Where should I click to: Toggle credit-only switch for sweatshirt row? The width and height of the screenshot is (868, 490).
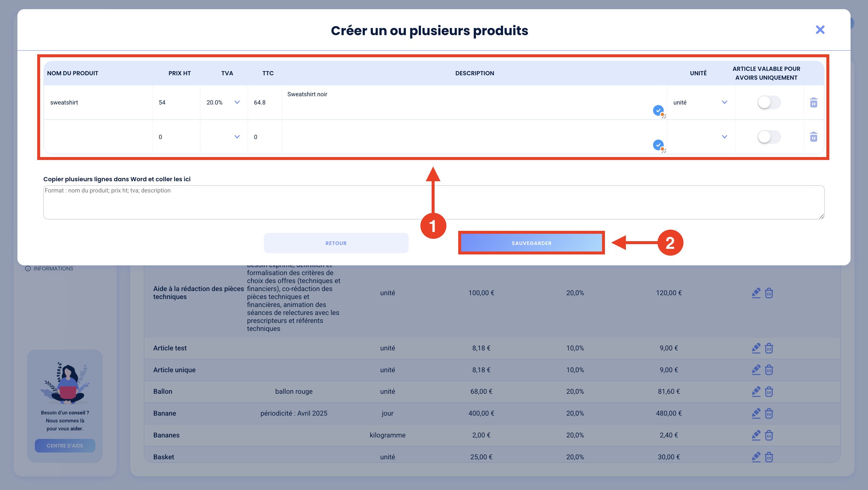[769, 102]
